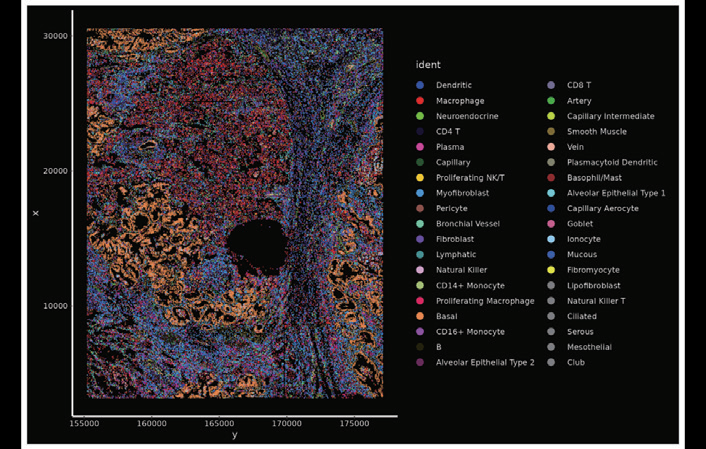Toggle the Neuroendocrine legend entry label
706x449 pixels.
tap(466, 116)
